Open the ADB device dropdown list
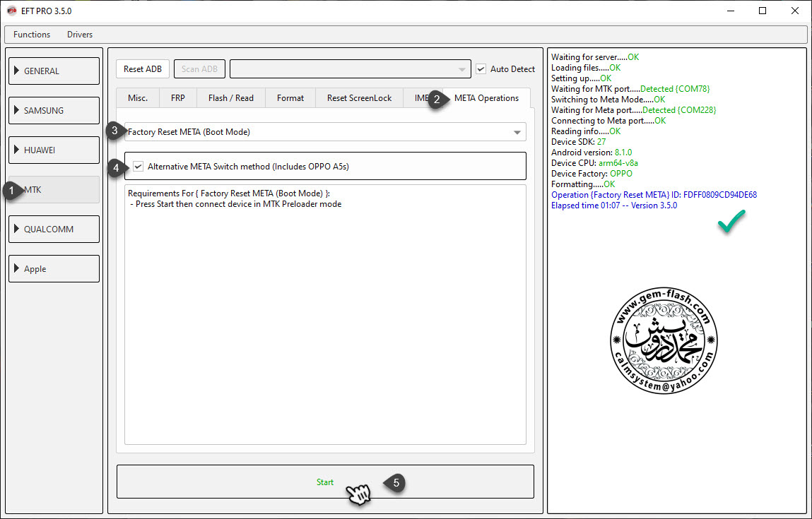Image resolution: width=812 pixels, height=519 pixels. tap(350, 68)
